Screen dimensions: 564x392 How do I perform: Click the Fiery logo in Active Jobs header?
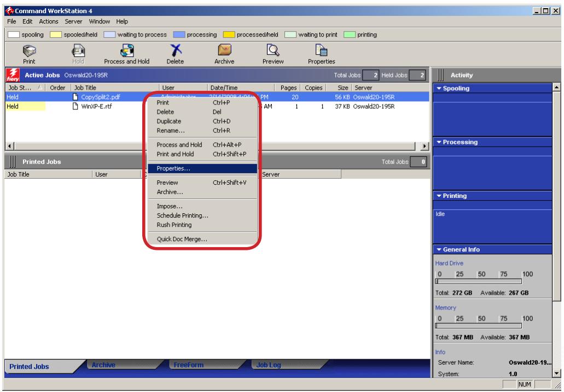point(13,75)
